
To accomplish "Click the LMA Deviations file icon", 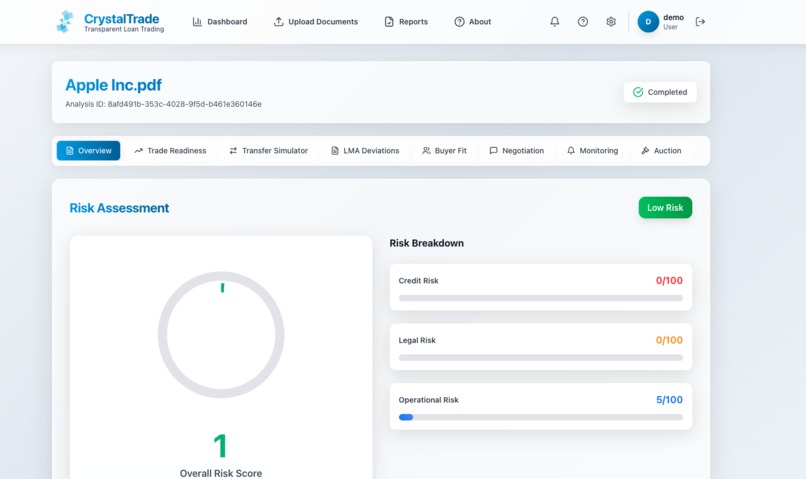I will pos(335,151).
